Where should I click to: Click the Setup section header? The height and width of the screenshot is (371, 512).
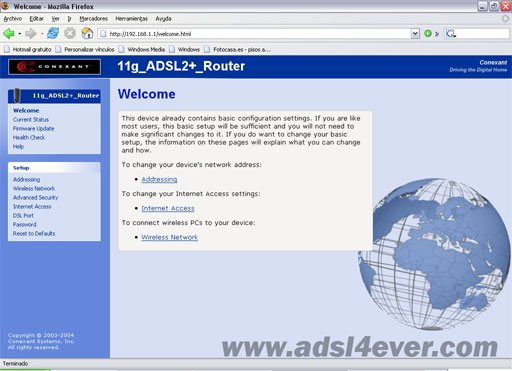coord(54,168)
